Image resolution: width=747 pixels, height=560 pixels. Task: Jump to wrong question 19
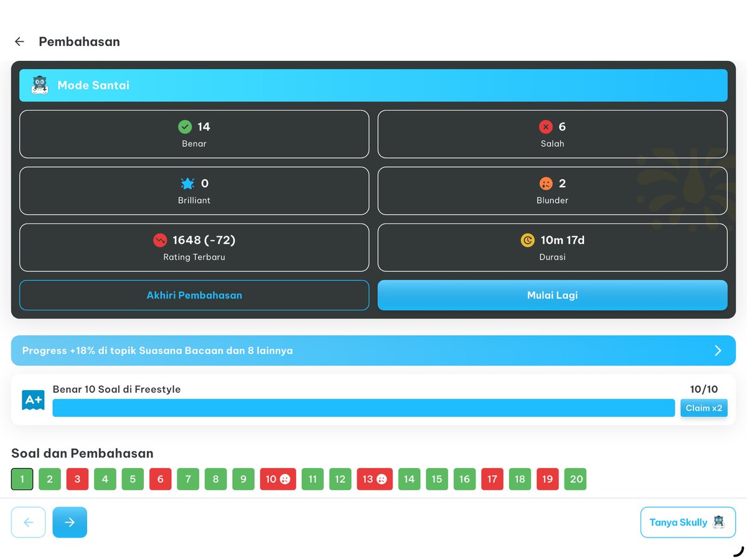tap(548, 479)
